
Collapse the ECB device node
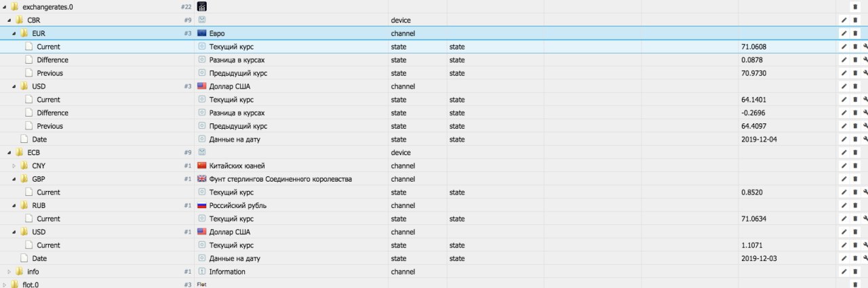[x=9, y=152]
